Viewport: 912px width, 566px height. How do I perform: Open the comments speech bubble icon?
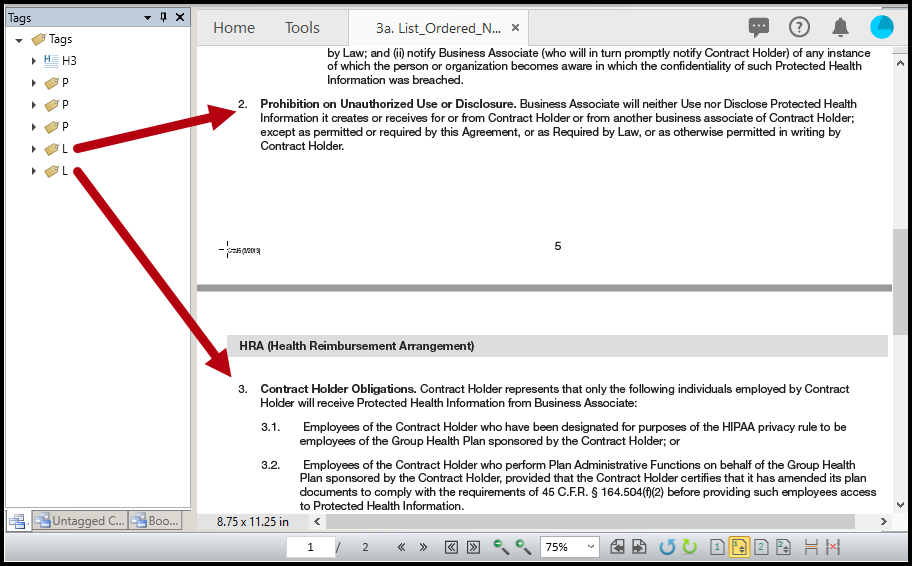pyautogui.click(x=758, y=27)
